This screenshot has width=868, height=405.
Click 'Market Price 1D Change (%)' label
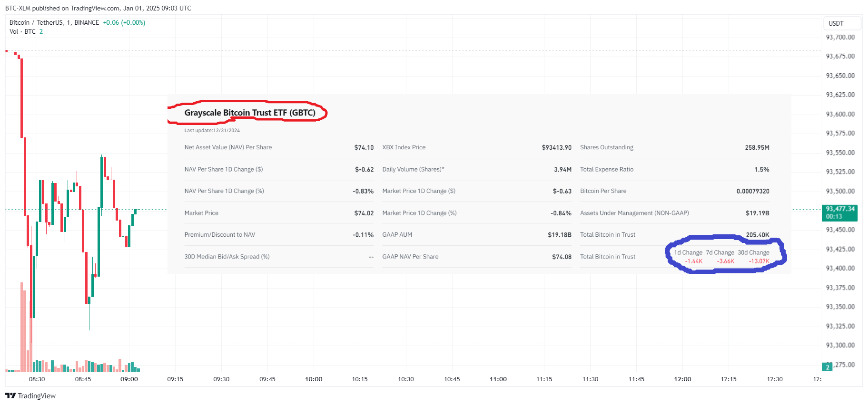(x=420, y=213)
